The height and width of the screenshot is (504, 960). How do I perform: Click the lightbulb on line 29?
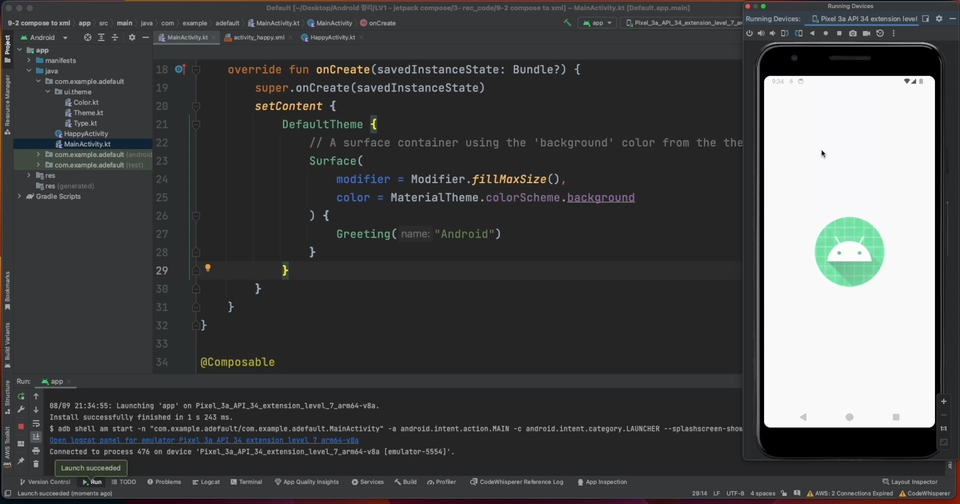[208, 268]
